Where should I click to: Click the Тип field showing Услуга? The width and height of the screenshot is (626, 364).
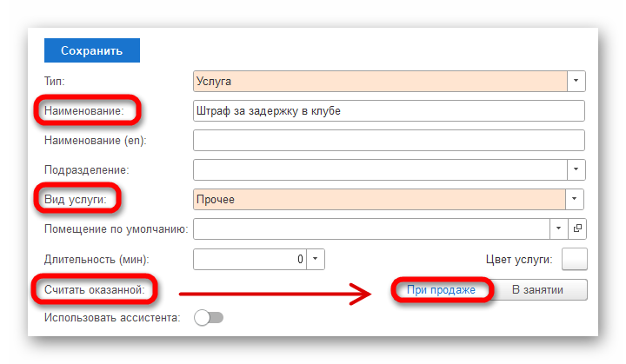tap(380, 81)
